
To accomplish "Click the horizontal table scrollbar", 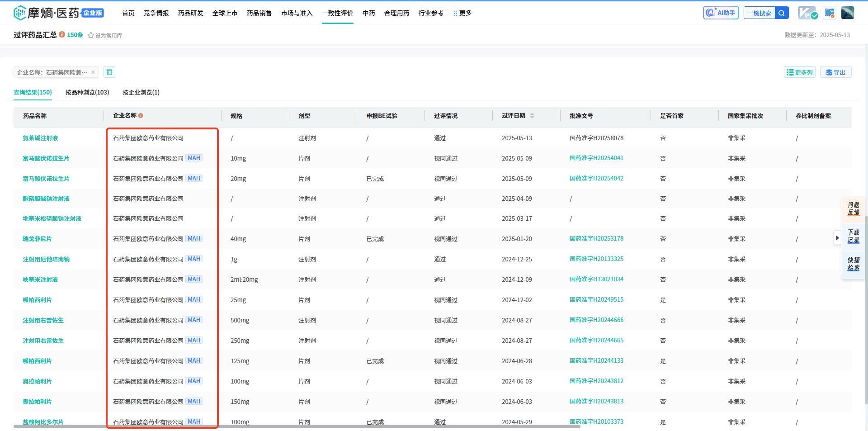I will point(297,426).
